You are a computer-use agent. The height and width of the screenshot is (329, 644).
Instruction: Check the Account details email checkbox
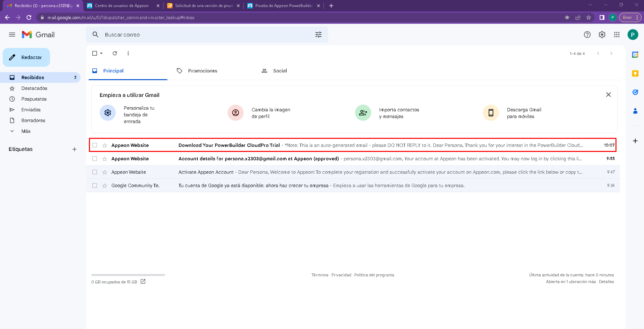(x=95, y=159)
